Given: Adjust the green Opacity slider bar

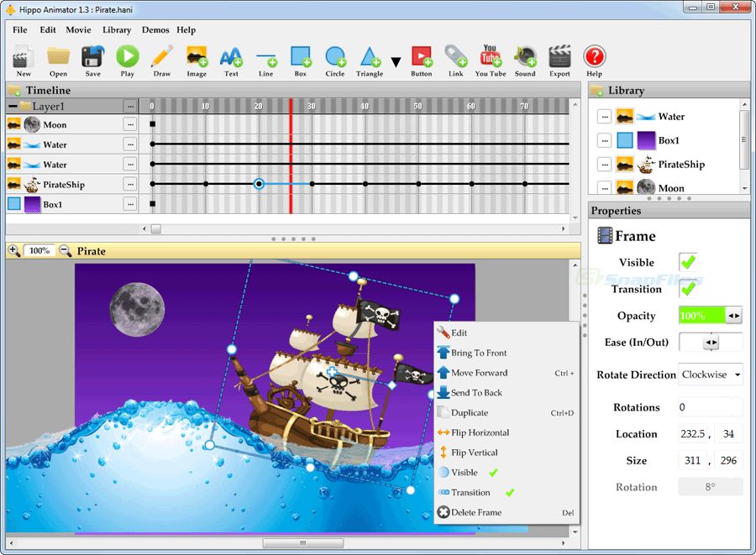Looking at the screenshot, I should [701, 316].
